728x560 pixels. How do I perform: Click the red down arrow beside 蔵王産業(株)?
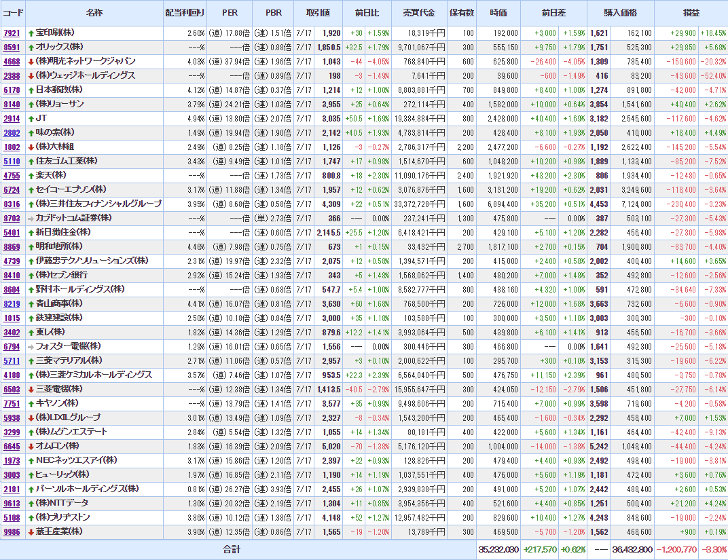pyautogui.click(x=31, y=531)
